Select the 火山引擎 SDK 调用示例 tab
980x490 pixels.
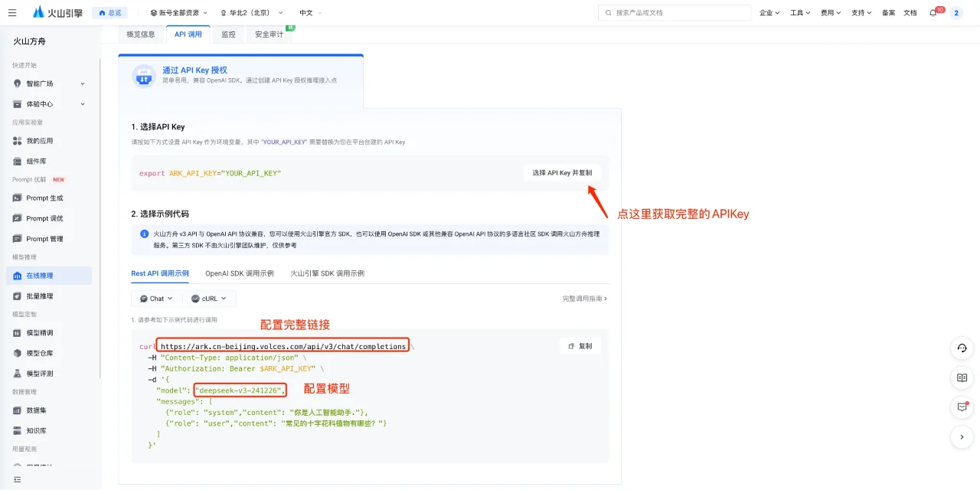click(x=328, y=273)
